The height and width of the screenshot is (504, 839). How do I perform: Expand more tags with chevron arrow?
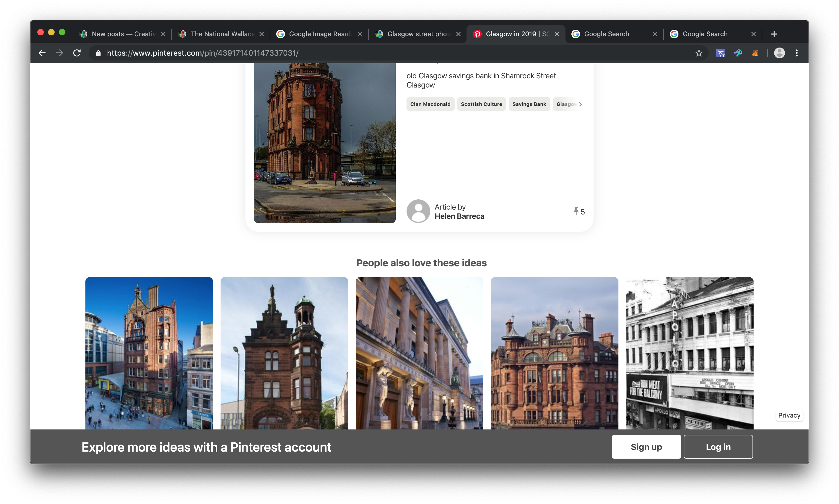pyautogui.click(x=580, y=104)
